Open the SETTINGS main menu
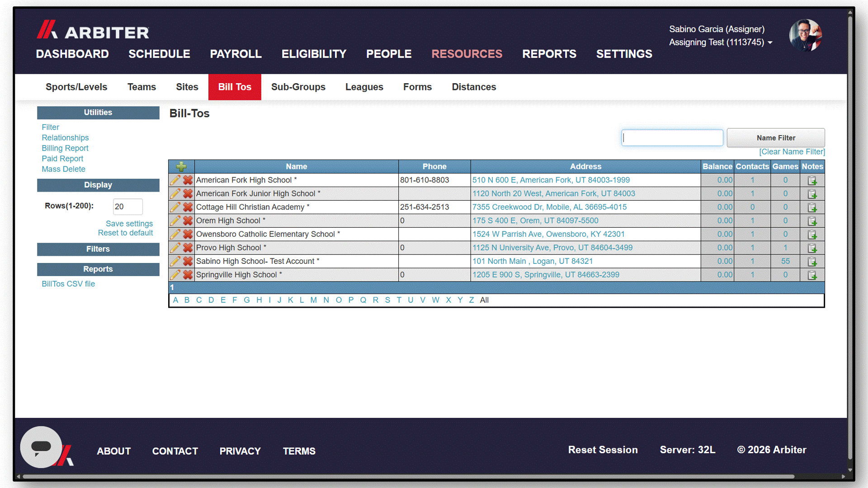 click(x=624, y=54)
